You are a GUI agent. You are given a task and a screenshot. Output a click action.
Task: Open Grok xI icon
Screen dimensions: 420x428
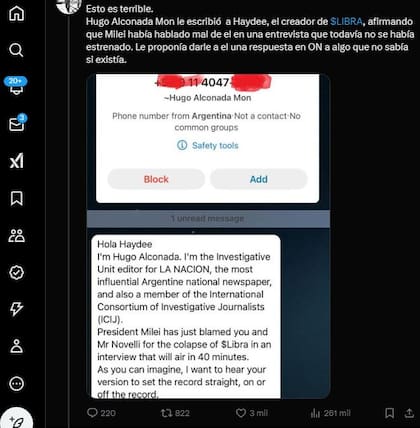(16, 161)
